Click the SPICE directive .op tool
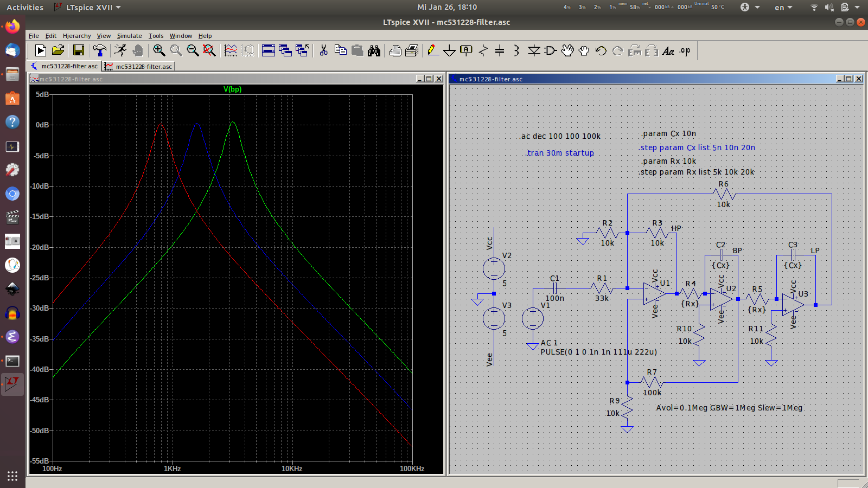868x488 pixels. [x=685, y=50]
